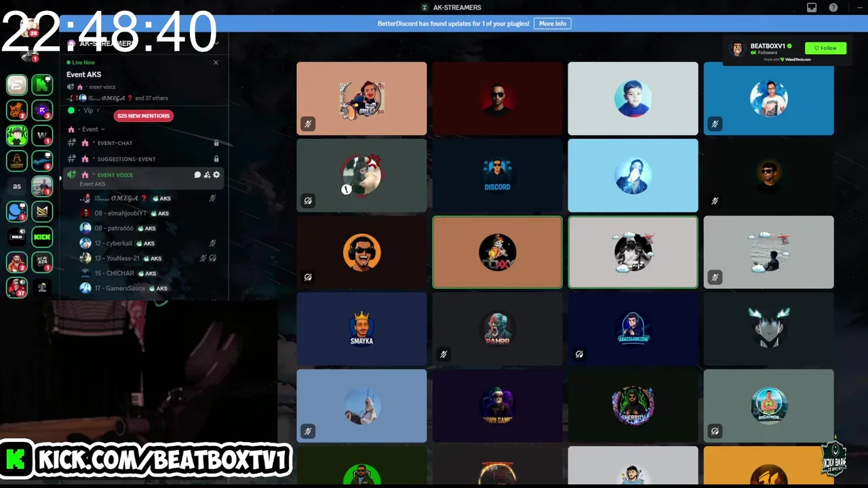Screen dimensions: 868x488
Task: Collapse the Event category
Action: coord(90,129)
